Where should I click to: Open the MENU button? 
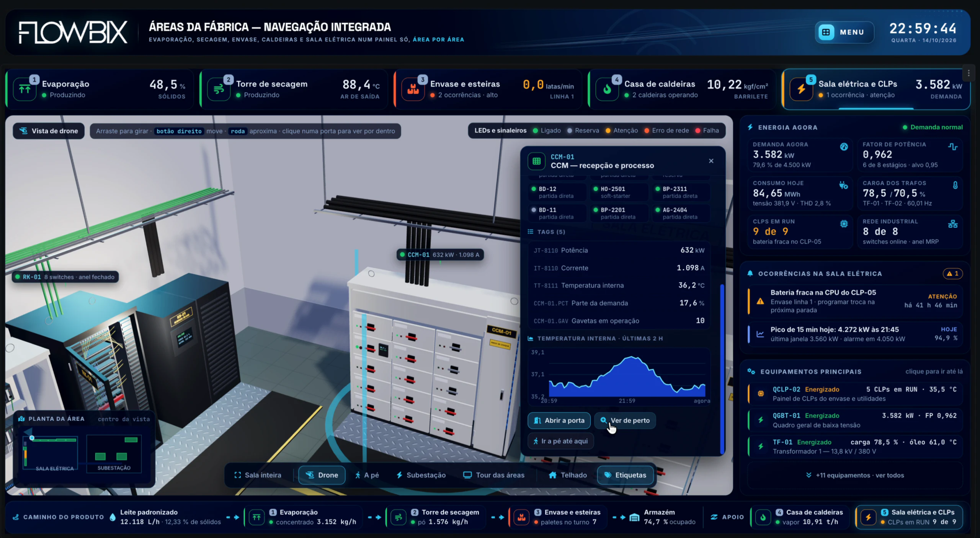pos(844,32)
